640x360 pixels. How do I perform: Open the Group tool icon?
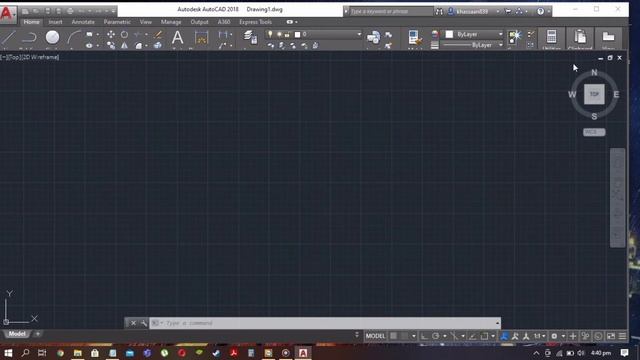[x=515, y=37]
